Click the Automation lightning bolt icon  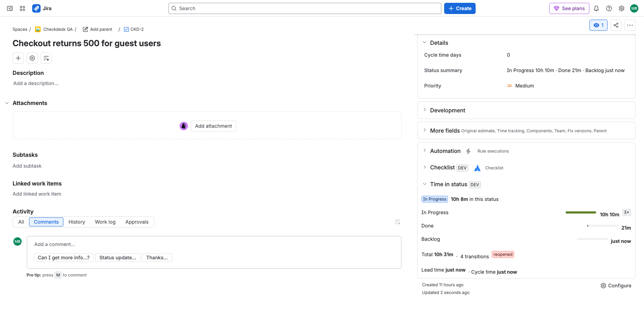point(468,151)
